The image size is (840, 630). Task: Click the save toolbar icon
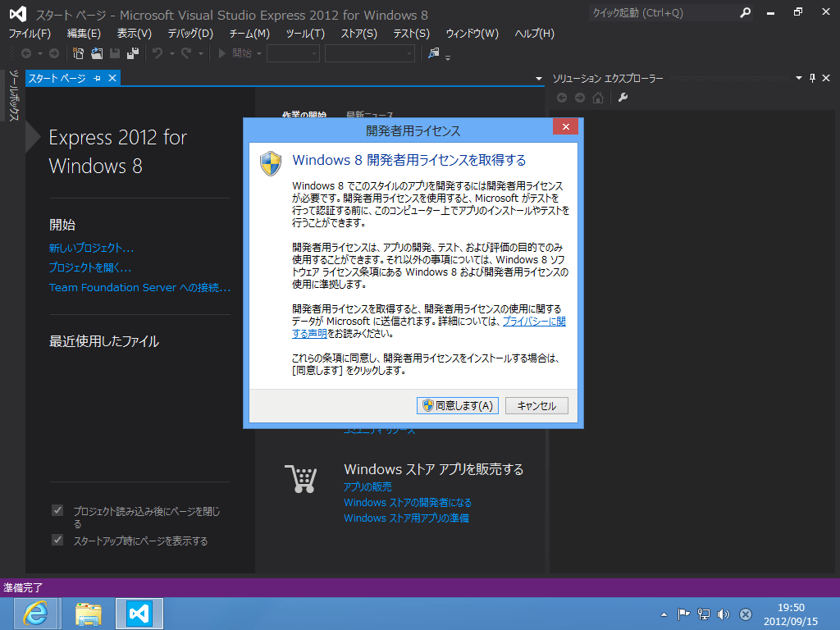point(115,53)
